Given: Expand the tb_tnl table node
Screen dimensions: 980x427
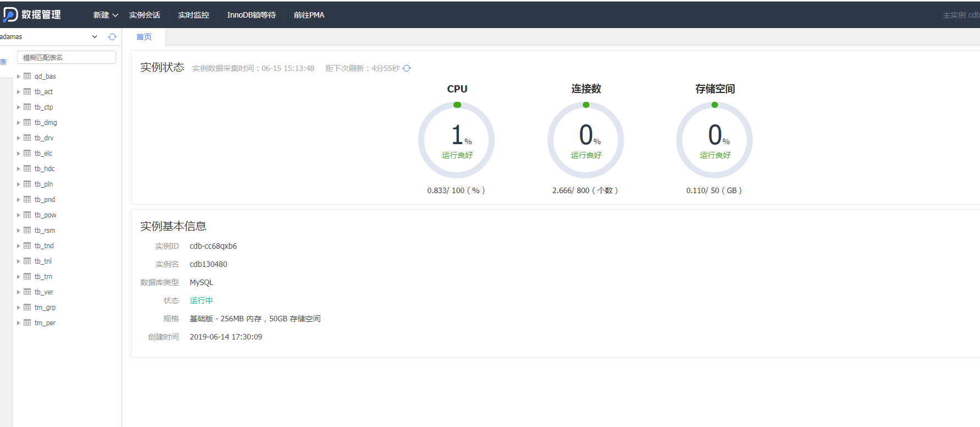Looking at the screenshot, I should (x=18, y=261).
